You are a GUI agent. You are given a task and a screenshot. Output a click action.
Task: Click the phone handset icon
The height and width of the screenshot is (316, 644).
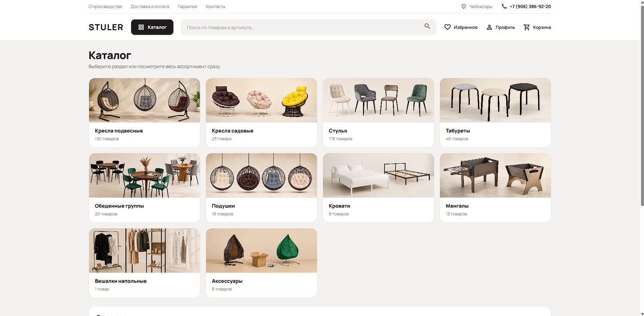pos(504,6)
